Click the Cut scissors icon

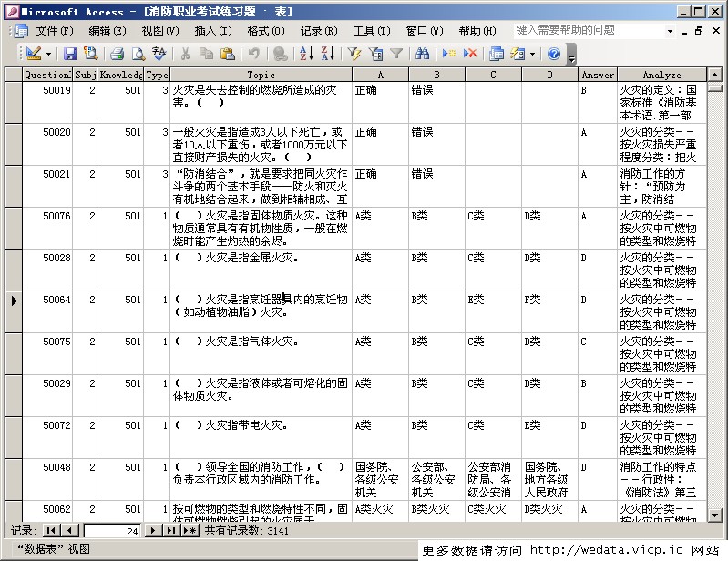[185, 54]
